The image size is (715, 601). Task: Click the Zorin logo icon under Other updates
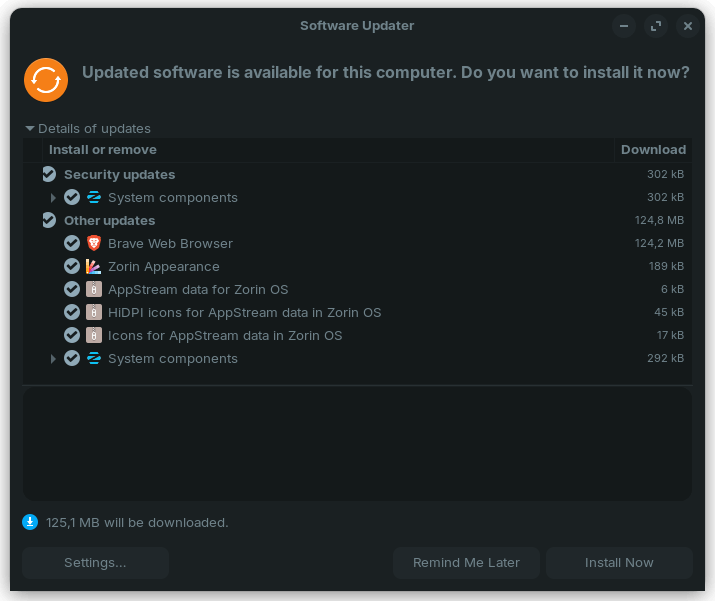click(x=94, y=358)
